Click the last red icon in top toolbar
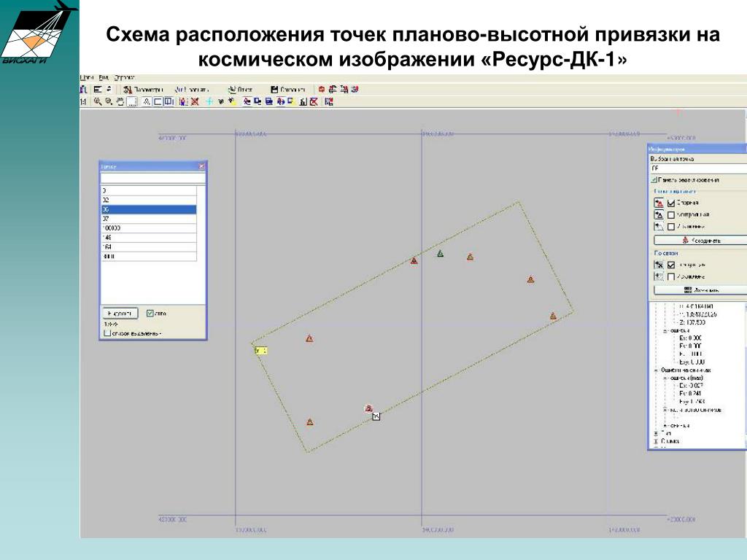747x560 pixels. [x=355, y=90]
